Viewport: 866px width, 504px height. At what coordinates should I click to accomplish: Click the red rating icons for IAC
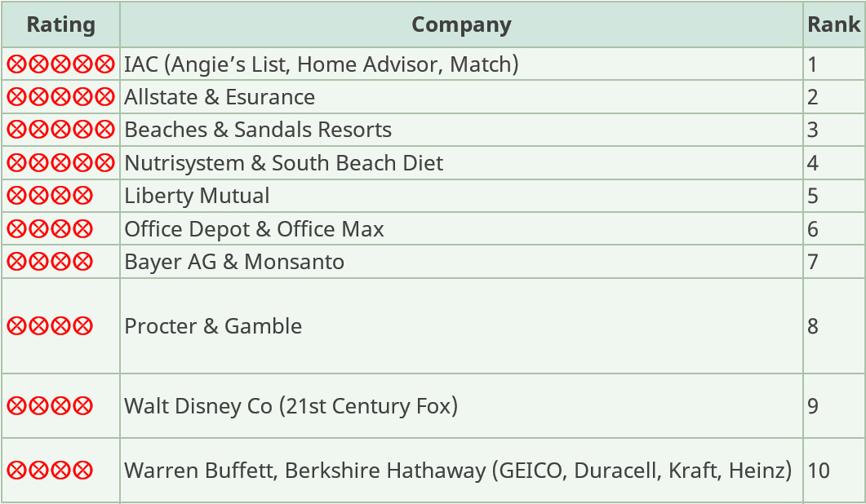[60, 64]
